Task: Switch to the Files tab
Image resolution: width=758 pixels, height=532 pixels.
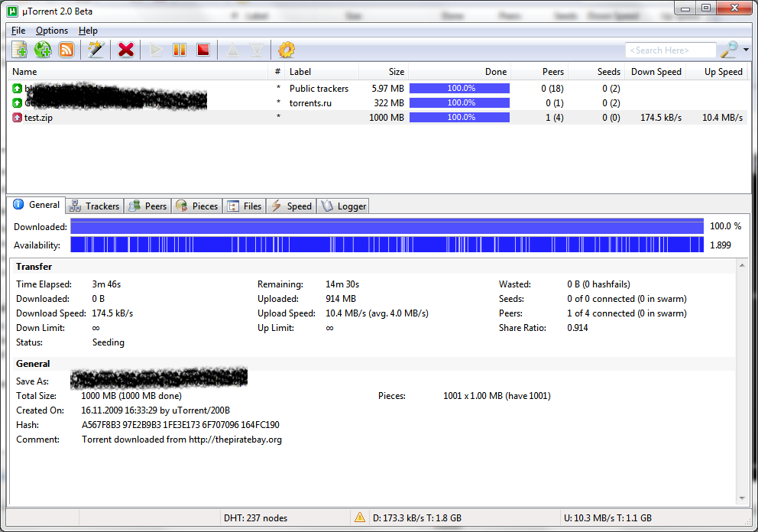Action: (245, 206)
